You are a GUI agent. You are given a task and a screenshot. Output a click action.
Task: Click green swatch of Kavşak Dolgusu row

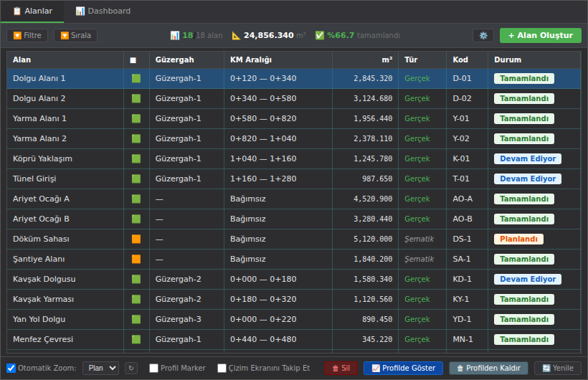[136, 279]
